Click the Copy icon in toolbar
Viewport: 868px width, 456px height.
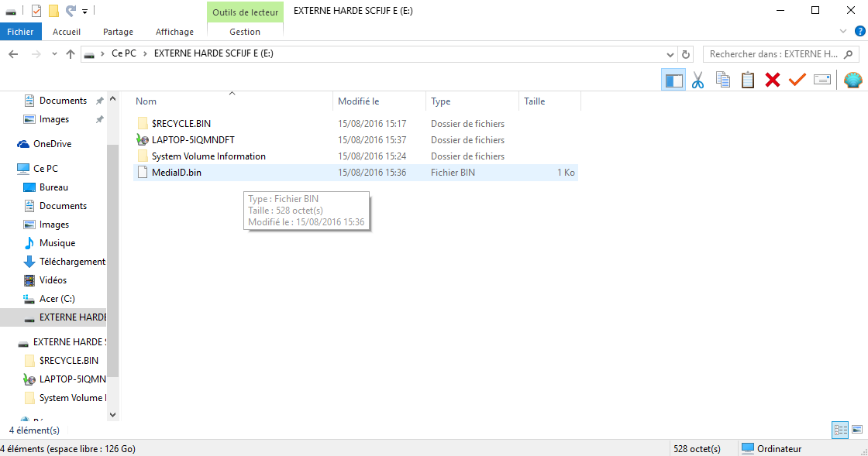click(x=722, y=81)
